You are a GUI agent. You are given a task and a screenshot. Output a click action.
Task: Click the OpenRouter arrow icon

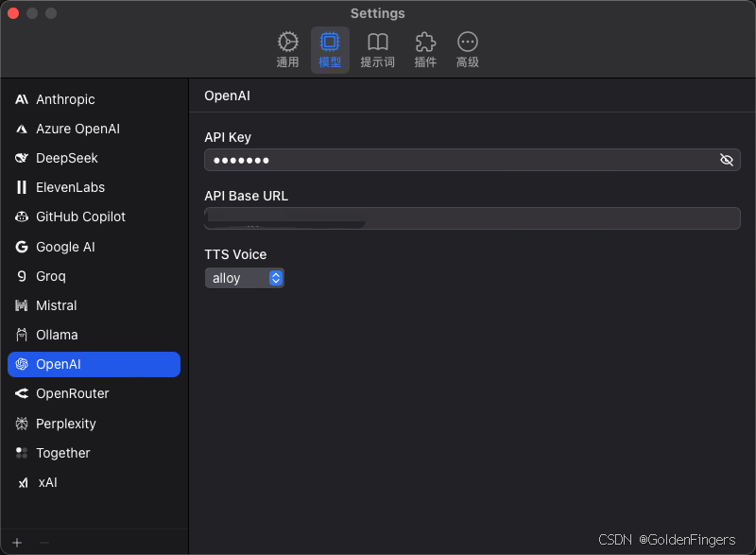point(22,393)
